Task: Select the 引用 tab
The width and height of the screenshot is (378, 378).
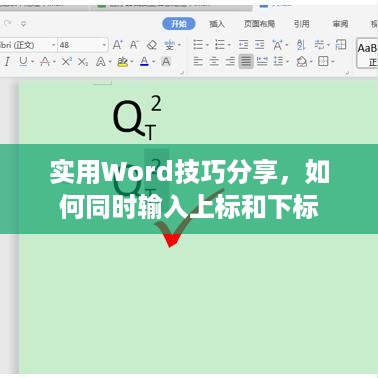Action: [x=301, y=24]
